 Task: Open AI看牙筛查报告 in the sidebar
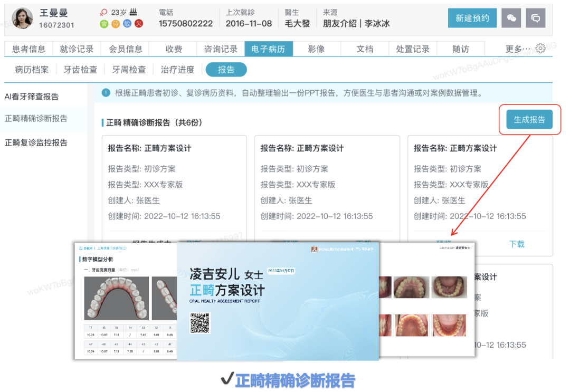pyautogui.click(x=32, y=97)
